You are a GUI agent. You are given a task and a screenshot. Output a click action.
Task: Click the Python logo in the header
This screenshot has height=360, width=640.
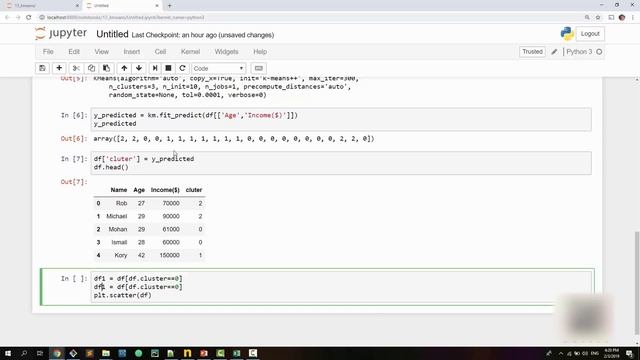coord(567,34)
